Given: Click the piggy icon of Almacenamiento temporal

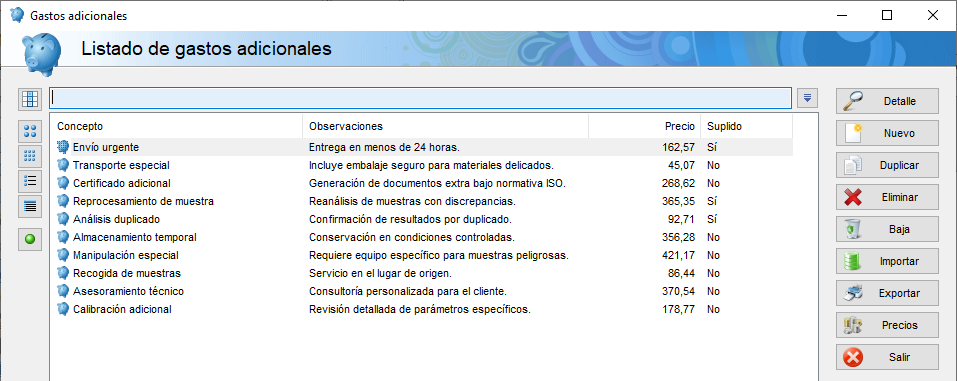Looking at the screenshot, I should (x=63, y=237).
